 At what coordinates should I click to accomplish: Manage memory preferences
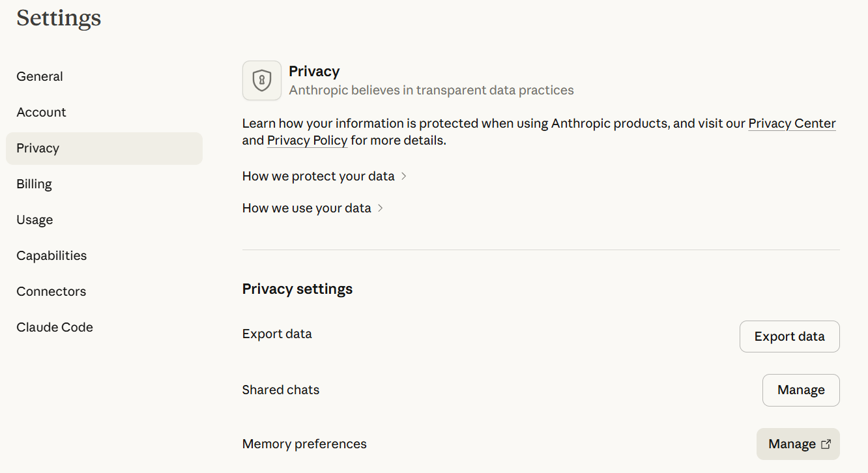pos(792,444)
